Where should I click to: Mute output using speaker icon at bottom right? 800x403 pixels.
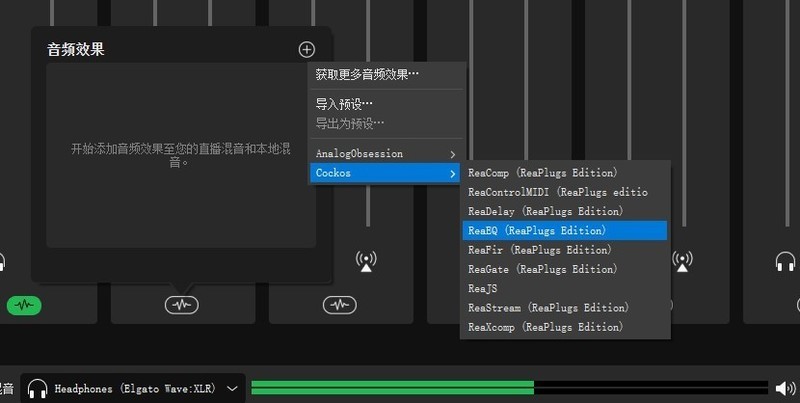(785, 389)
